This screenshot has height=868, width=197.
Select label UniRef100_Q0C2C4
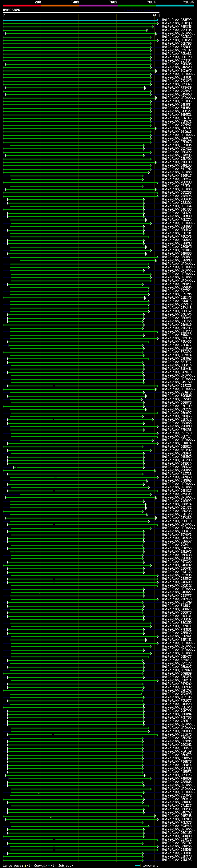point(177,409)
